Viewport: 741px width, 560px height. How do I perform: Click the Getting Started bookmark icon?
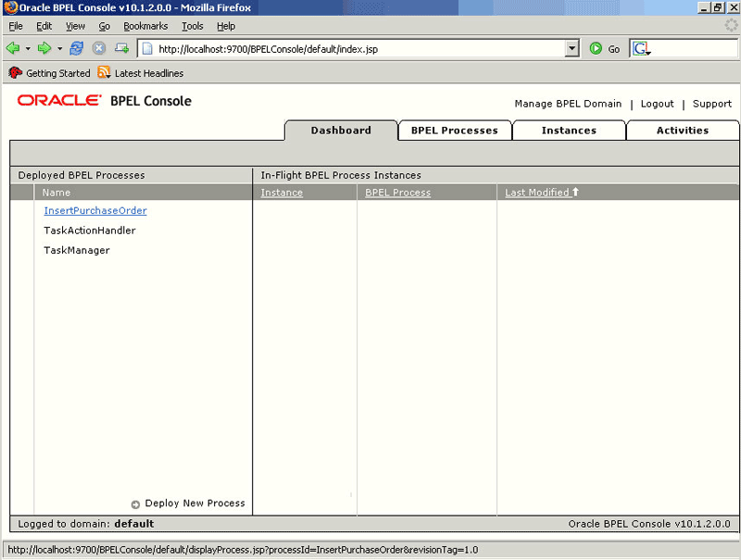point(15,73)
